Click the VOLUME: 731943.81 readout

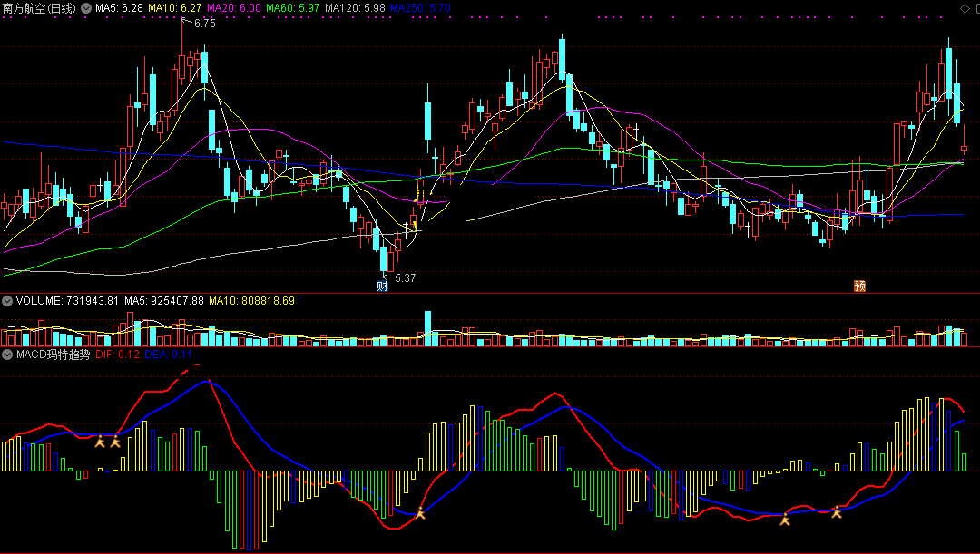coord(67,301)
